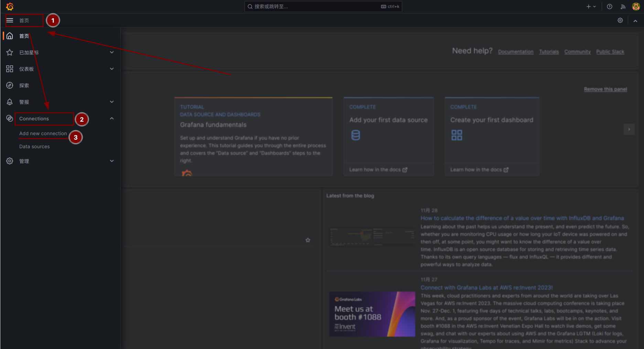644x349 pixels.
Task: Open the Documentation help link
Action: pos(515,52)
